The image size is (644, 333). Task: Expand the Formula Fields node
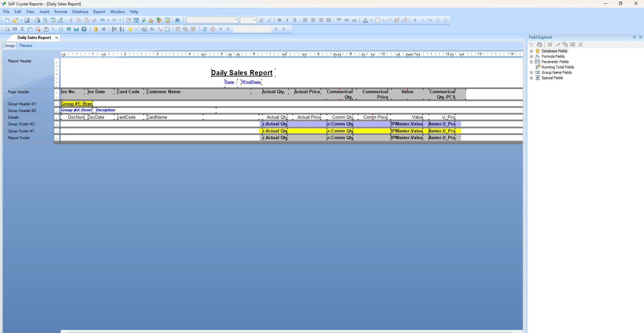(x=531, y=56)
